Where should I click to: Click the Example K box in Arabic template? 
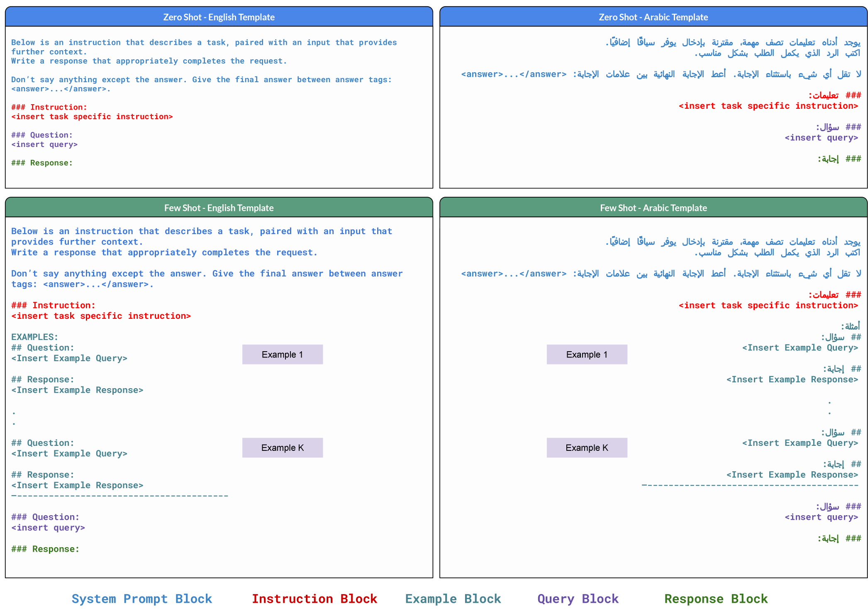(587, 448)
